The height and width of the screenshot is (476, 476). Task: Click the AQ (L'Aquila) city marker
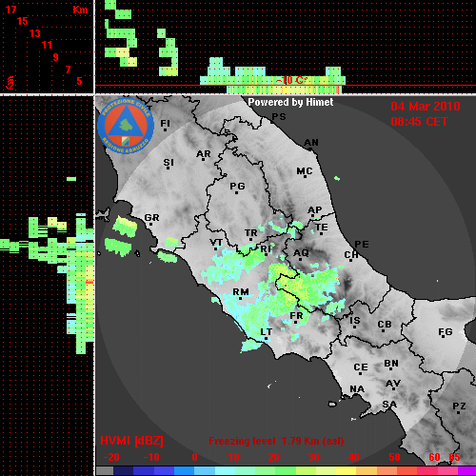300,260
